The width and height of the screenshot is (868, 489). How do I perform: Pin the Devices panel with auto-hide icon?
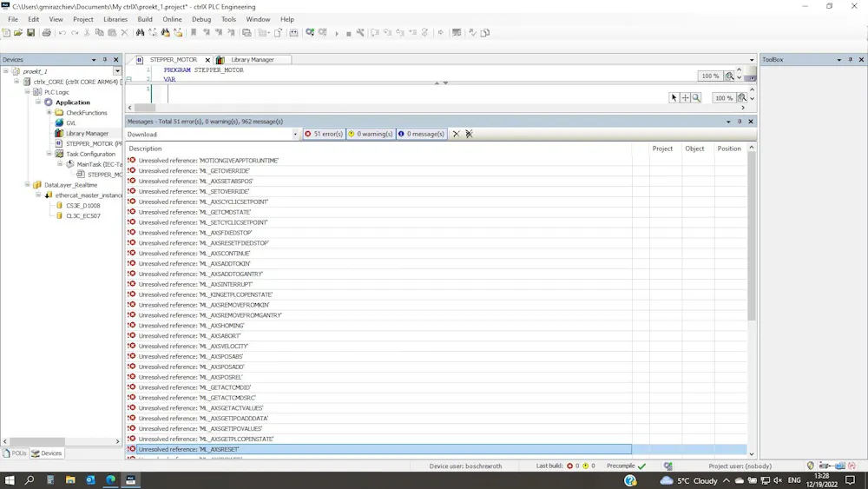coord(105,59)
